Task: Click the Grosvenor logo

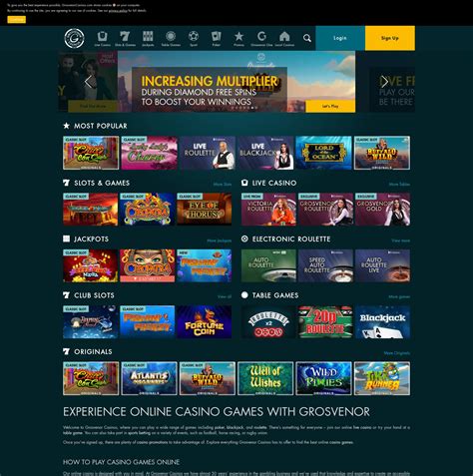Action: coord(74,38)
